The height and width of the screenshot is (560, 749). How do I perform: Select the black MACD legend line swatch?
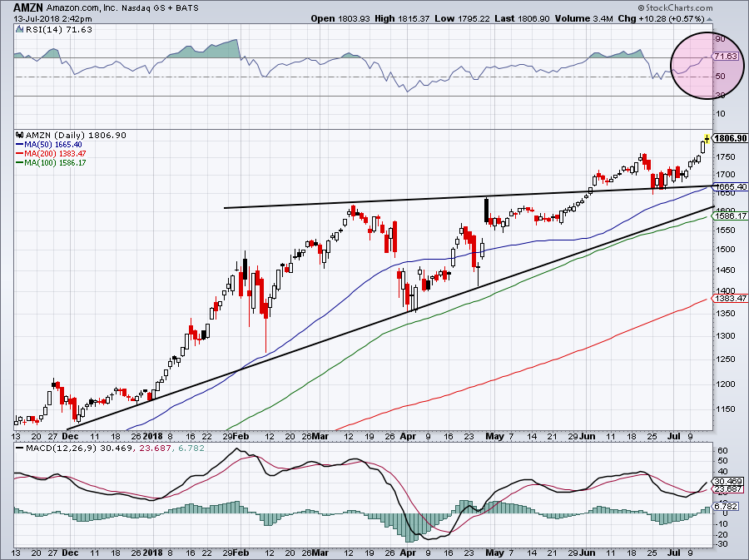(20, 448)
